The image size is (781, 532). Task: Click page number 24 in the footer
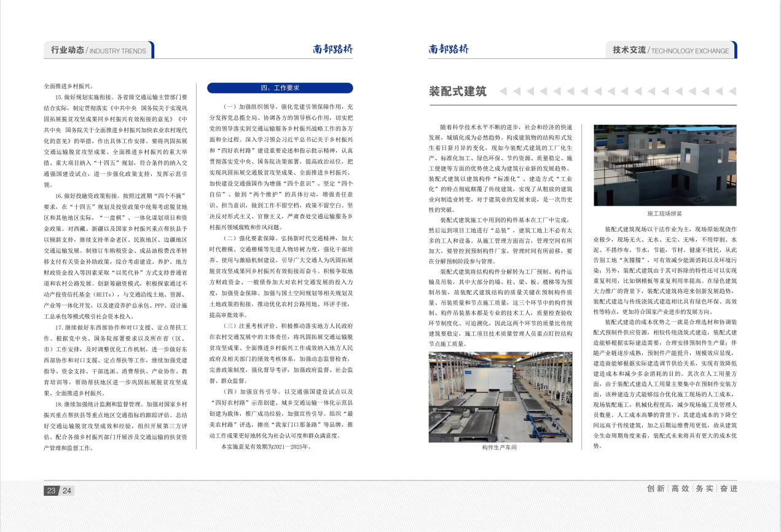pos(67,490)
